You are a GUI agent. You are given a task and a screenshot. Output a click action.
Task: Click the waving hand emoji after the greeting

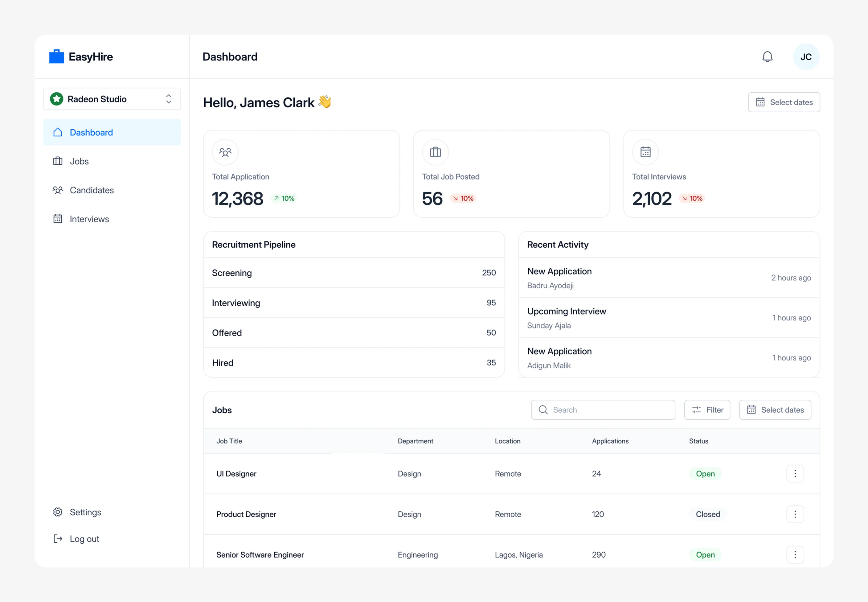pos(325,102)
